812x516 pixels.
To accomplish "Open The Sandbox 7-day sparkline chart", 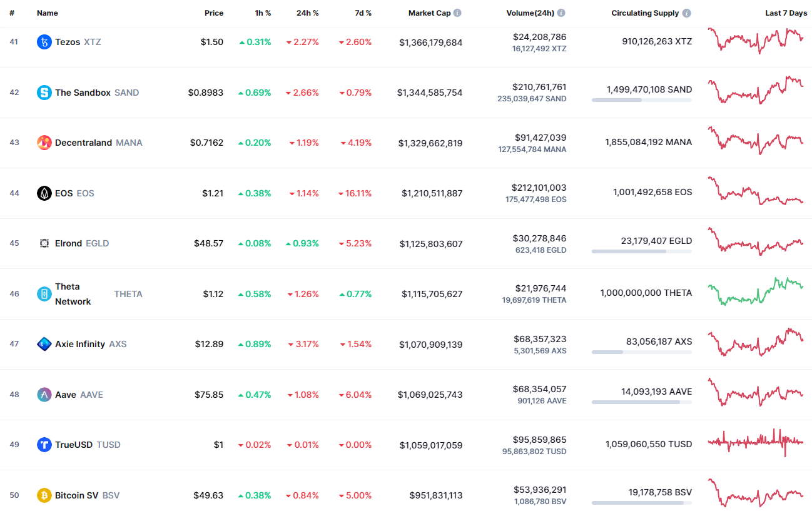I will click(756, 91).
